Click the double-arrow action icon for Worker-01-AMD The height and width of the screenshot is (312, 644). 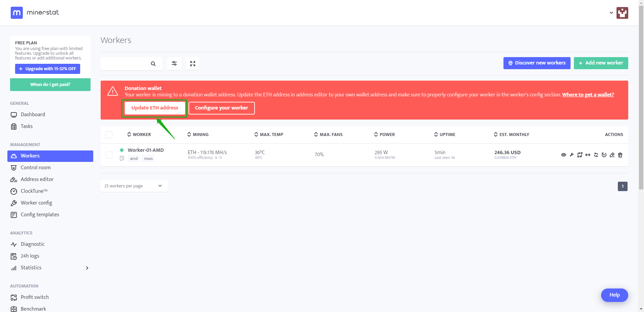pos(588,155)
